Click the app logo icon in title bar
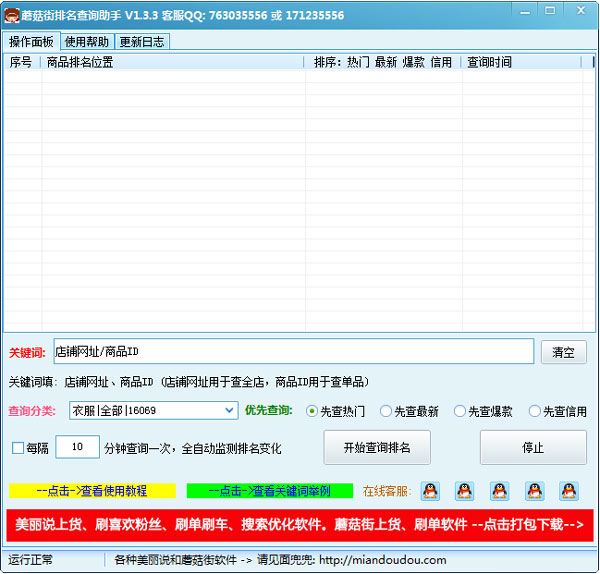The image size is (600, 574). point(11,15)
